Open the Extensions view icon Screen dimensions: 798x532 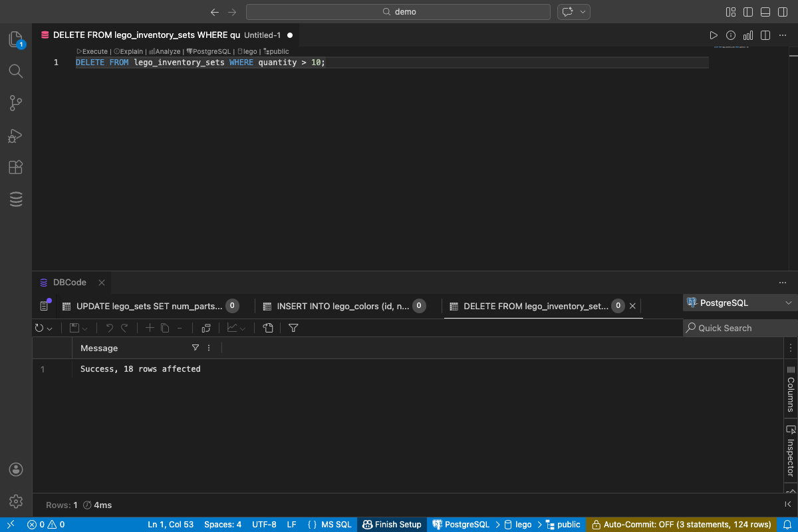(16, 167)
